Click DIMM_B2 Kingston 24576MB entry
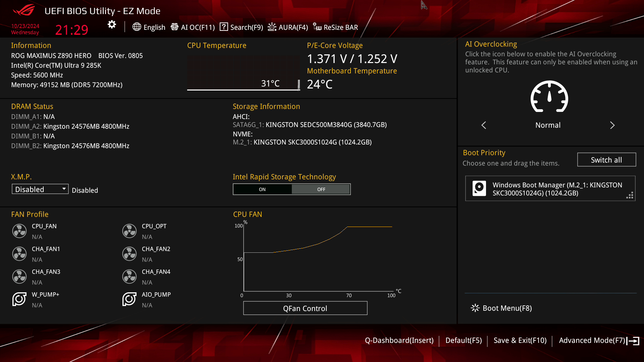The width and height of the screenshot is (644, 362). point(70,146)
